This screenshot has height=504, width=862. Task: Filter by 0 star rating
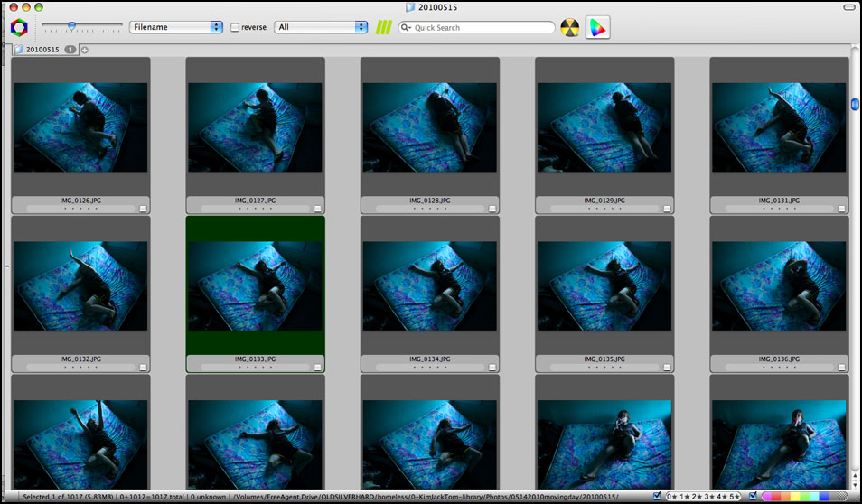click(672, 497)
